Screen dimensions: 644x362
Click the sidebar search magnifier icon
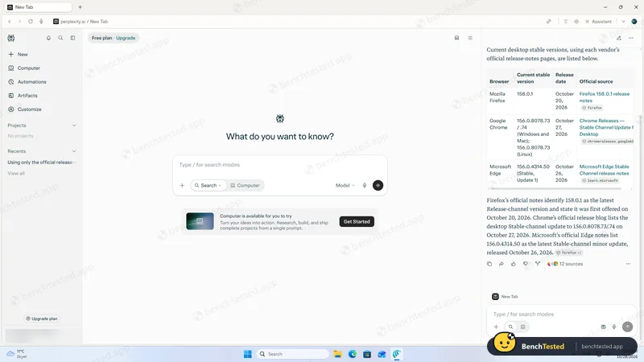click(60, 38)
